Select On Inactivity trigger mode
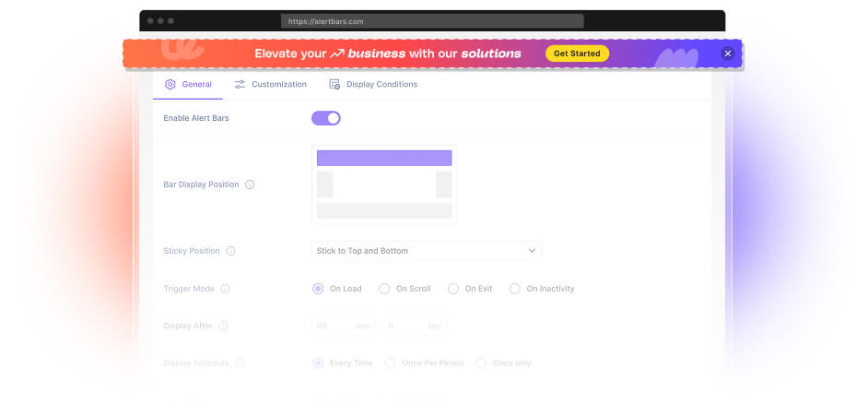Image resolution: width=868 pixels, height=416 pixels. pyautogui.click(x=515, y=289)
